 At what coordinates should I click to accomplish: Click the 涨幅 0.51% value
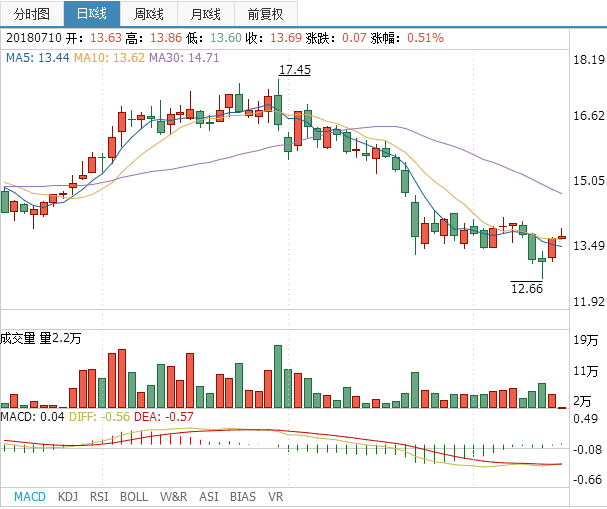click(425, 38)
